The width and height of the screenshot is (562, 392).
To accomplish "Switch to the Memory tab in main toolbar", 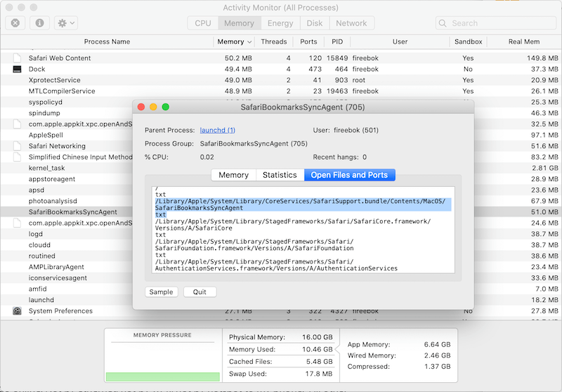I will (239, 23).
